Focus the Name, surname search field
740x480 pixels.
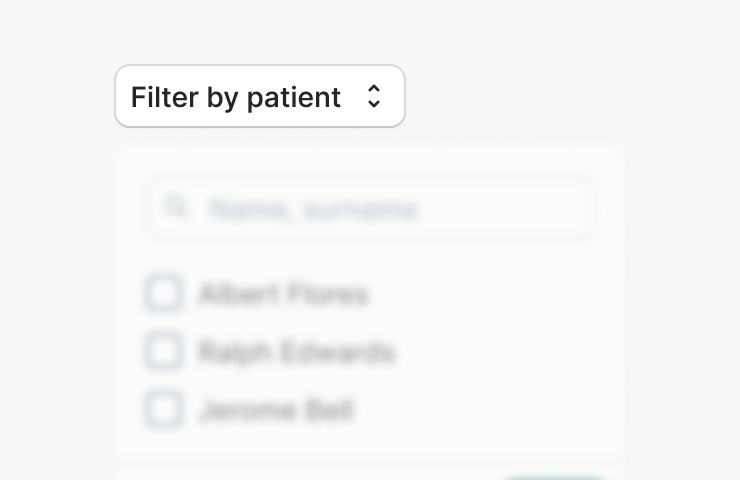(x=390, y=209)
